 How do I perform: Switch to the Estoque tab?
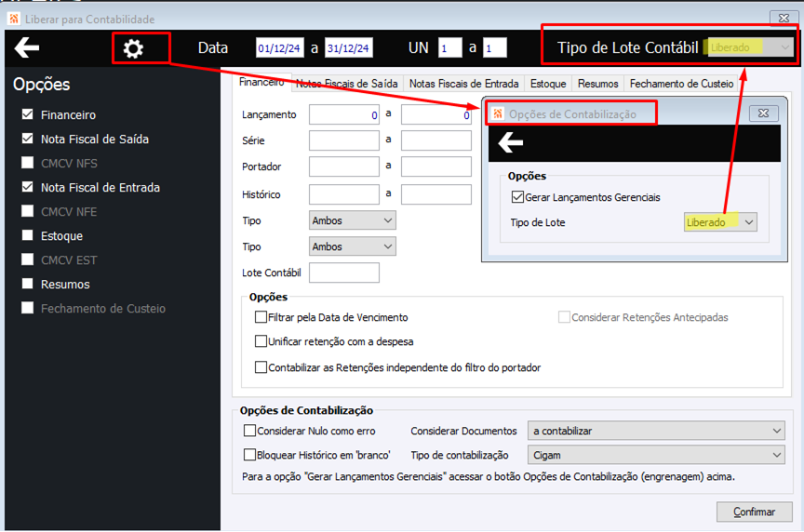click(548, 84)
